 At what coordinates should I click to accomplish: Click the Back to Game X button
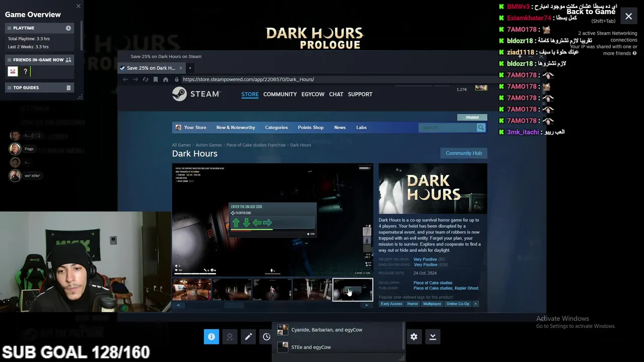coord(628,16)
